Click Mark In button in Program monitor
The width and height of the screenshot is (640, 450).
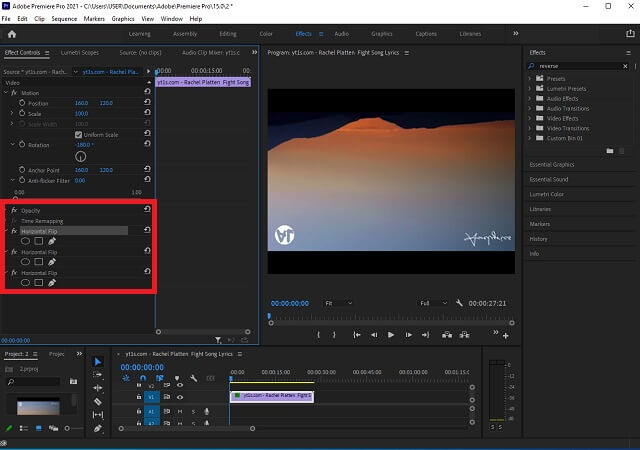point(319,335)
